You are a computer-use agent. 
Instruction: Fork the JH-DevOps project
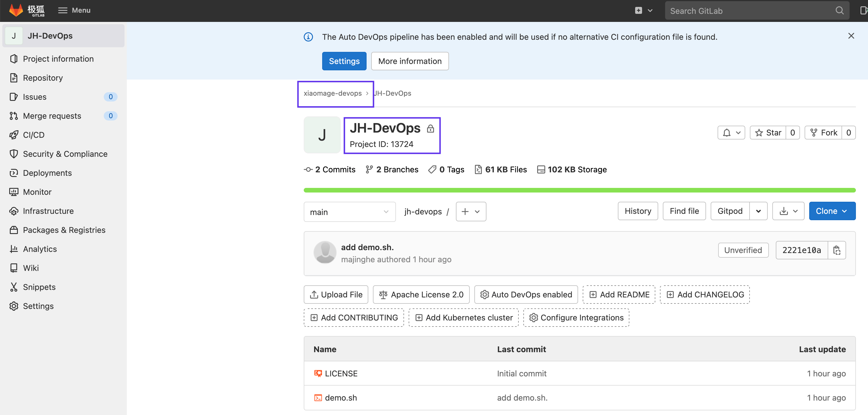(823, 133)
